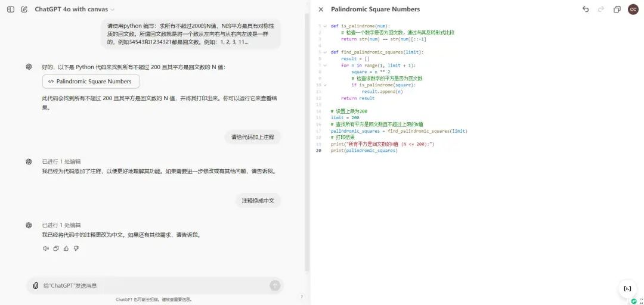Click the message ChatGPT input field

154,285
